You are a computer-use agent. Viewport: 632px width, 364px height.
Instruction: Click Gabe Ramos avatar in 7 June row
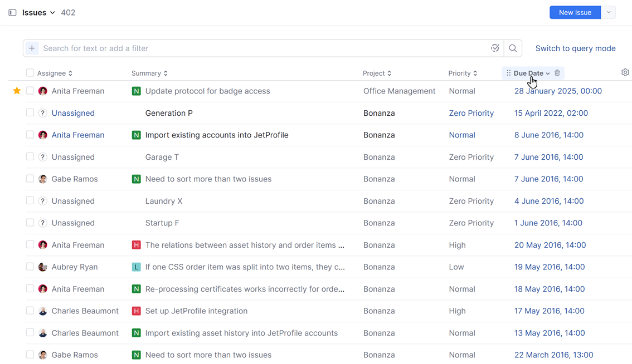[43, 179]
